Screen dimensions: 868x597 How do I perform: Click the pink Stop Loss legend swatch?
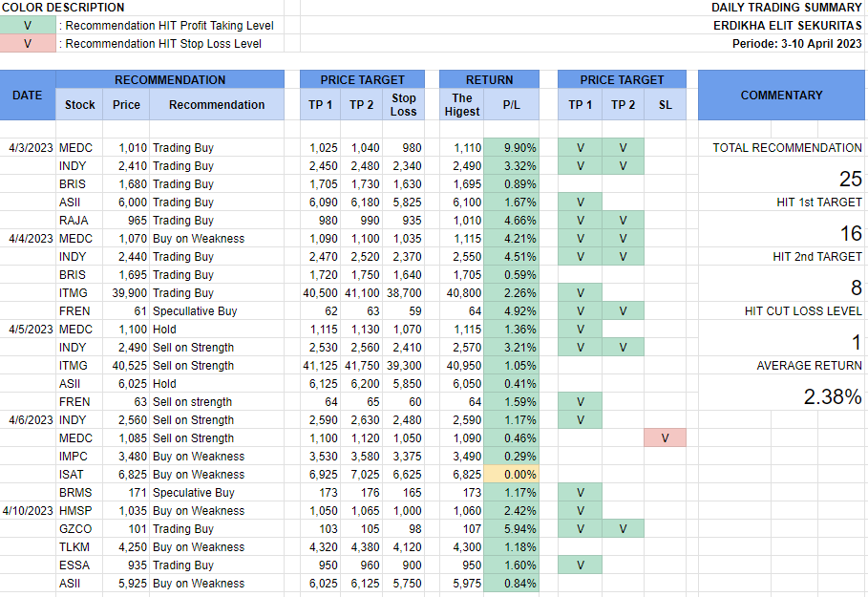tap(28, 44)
